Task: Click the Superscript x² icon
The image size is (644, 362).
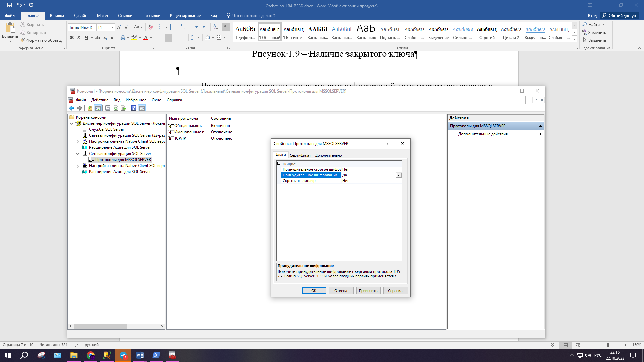Action: point(113,38)
